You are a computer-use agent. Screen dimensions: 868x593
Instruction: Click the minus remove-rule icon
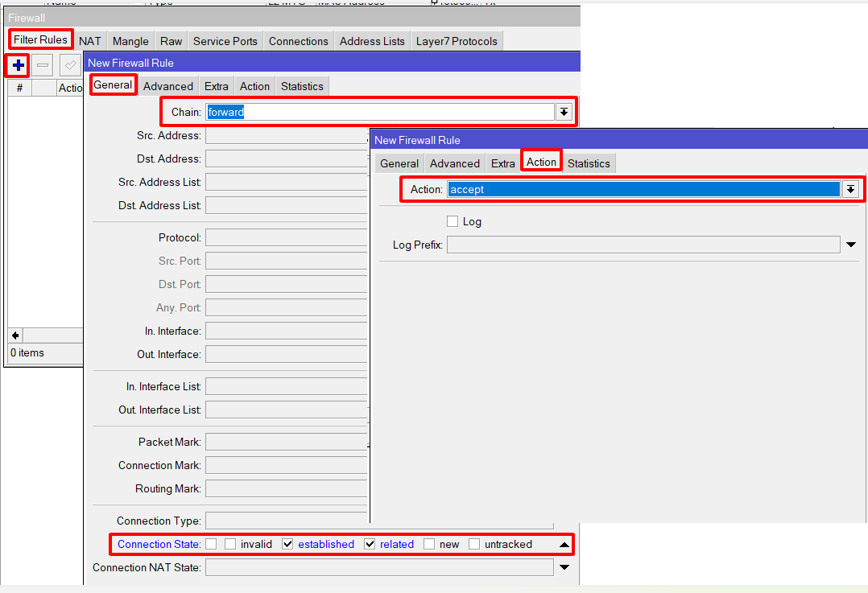(43, 65)
